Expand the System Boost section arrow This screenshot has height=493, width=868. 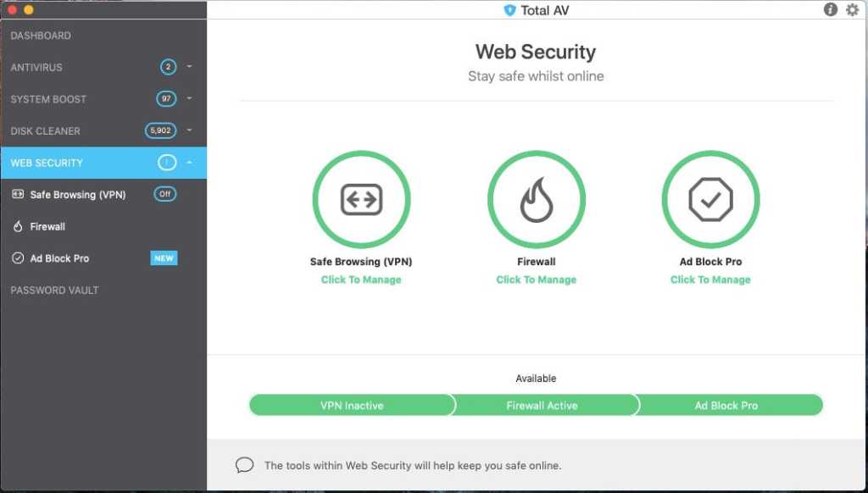tap(190, 99)
